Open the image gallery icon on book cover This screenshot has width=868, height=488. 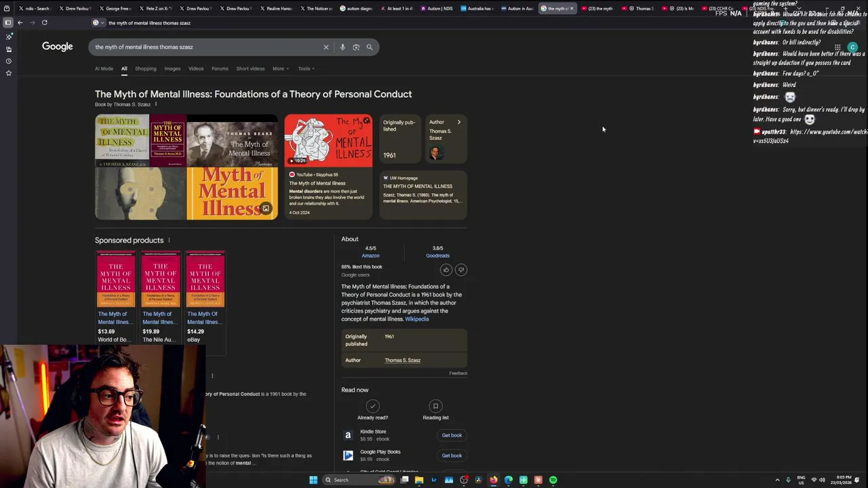click(x=266, y=209)
